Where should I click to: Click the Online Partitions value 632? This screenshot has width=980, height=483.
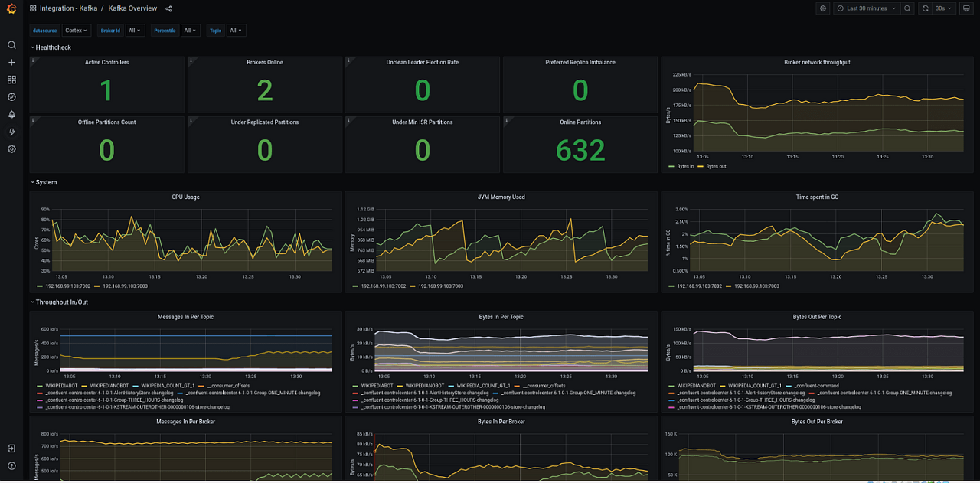click(x=580, y=151)
